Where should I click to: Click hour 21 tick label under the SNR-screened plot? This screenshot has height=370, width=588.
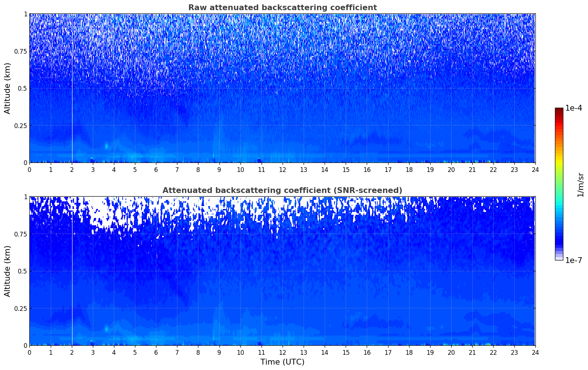coord(472,352)
